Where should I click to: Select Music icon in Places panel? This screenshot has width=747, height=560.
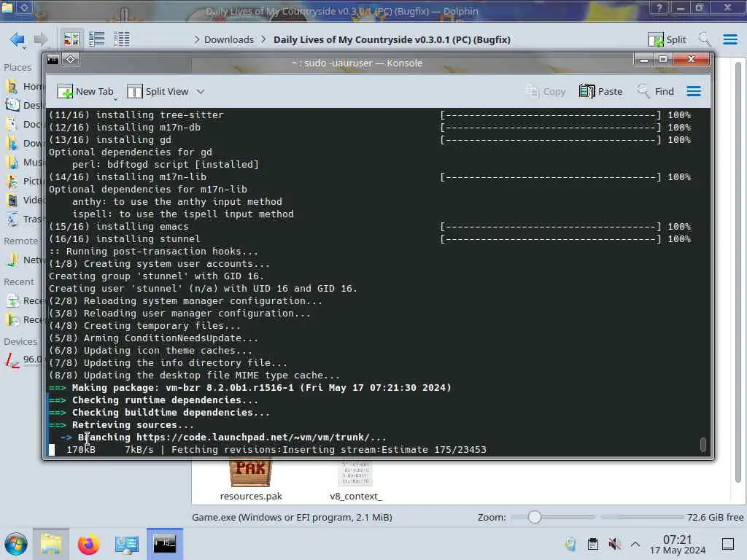12,162
